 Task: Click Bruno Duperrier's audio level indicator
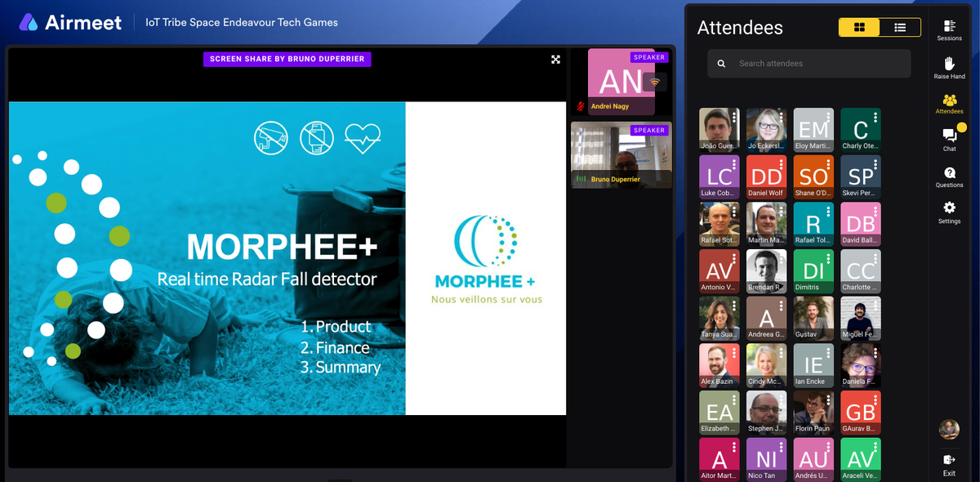[x=581, y=179]
